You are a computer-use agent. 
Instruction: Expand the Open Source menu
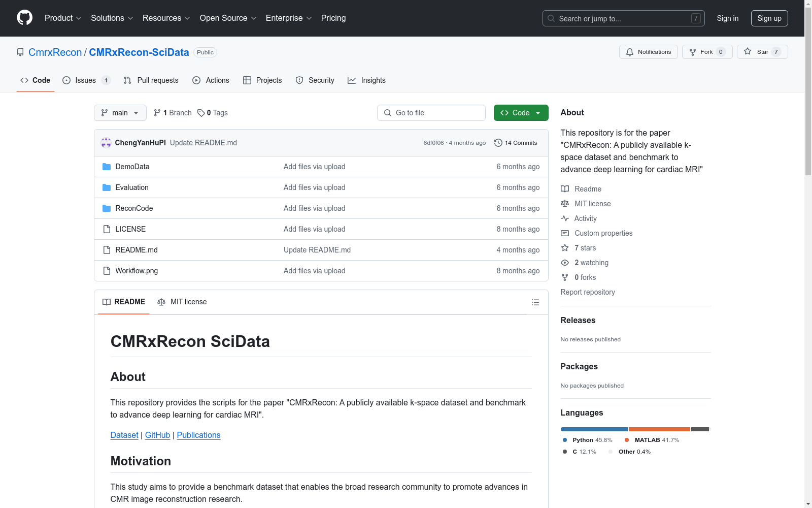tap(228, 18)
